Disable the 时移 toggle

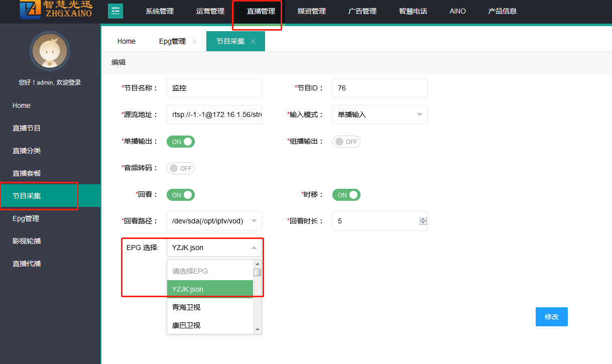(346, 195)
